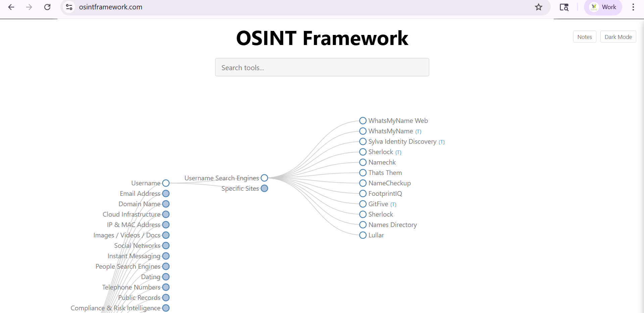The image size is (644, 313).
Task: Go back with the browser back arrow
Action: tap(11, 7)
